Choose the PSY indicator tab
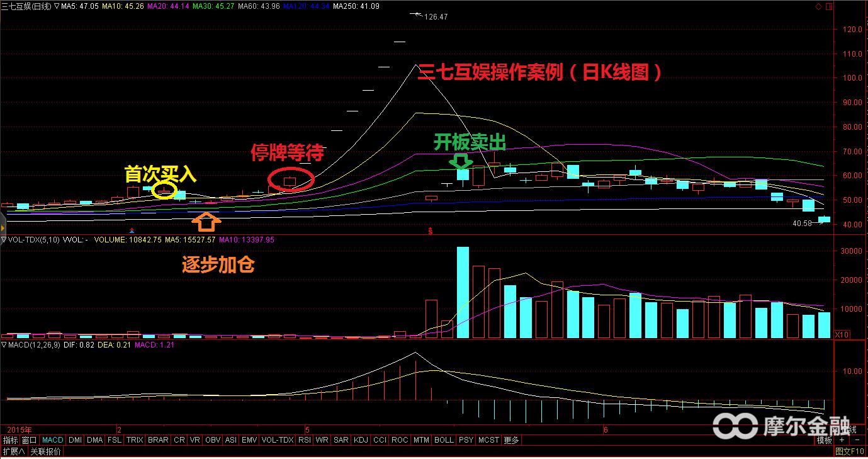 coord(466,440)
